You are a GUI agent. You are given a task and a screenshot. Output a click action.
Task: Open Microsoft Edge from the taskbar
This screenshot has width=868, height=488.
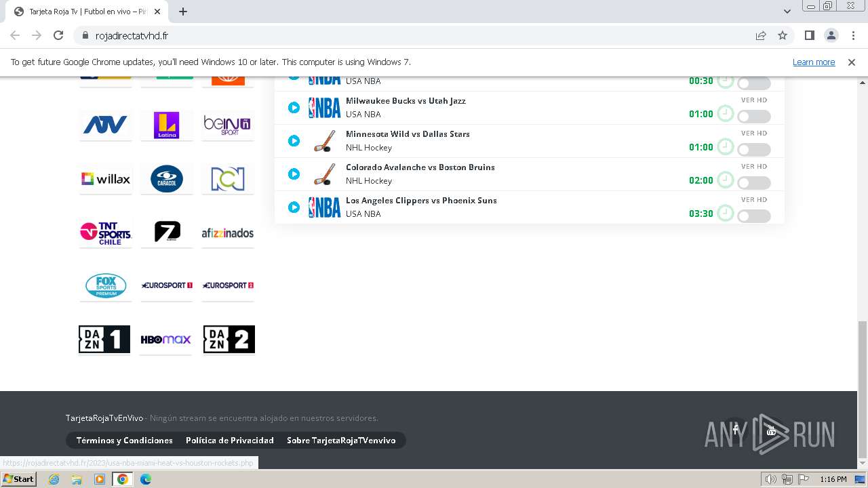pyautogui.click(x=146, y=479)
